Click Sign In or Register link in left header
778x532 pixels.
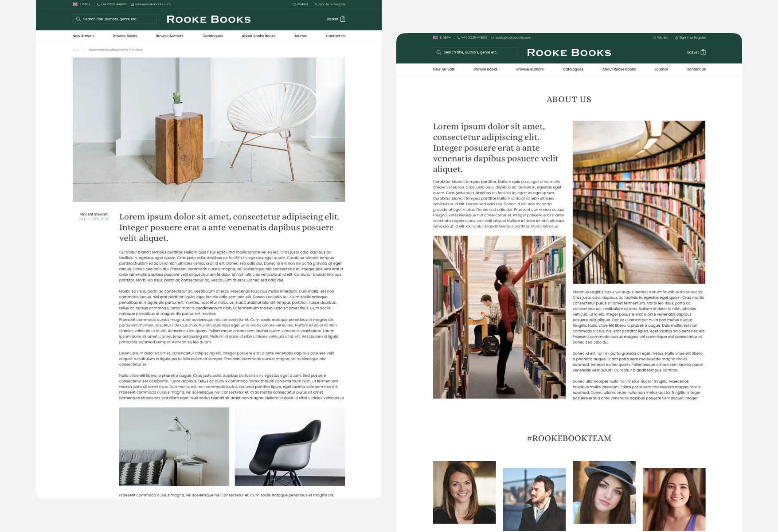coord(332,4)
